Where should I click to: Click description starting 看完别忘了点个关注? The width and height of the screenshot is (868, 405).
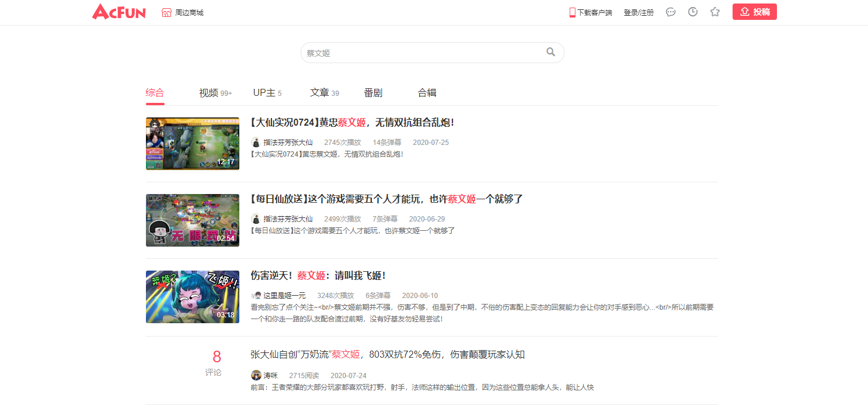[482, 313]
